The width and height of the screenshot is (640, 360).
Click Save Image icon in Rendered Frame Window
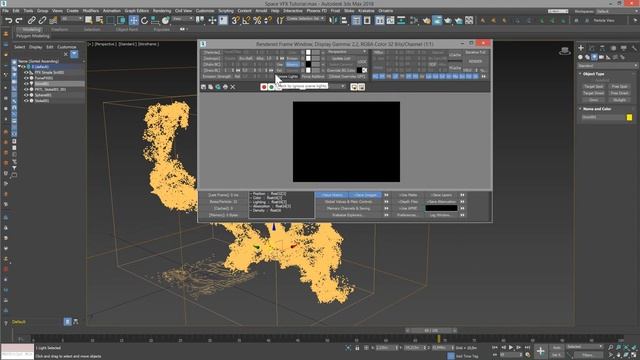pyautogui.click(x=203, y=87)
